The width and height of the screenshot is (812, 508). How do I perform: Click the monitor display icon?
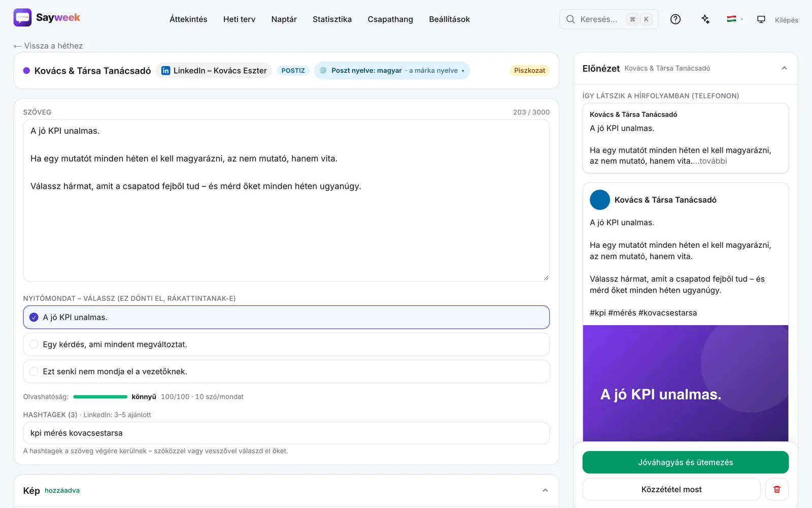(761, 19)
